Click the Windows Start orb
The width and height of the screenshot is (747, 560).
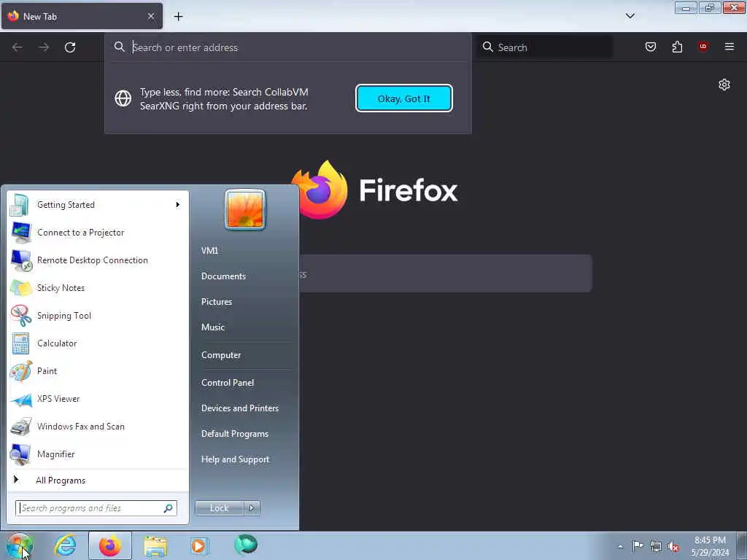pyautogui.click(x=19, y=545)
